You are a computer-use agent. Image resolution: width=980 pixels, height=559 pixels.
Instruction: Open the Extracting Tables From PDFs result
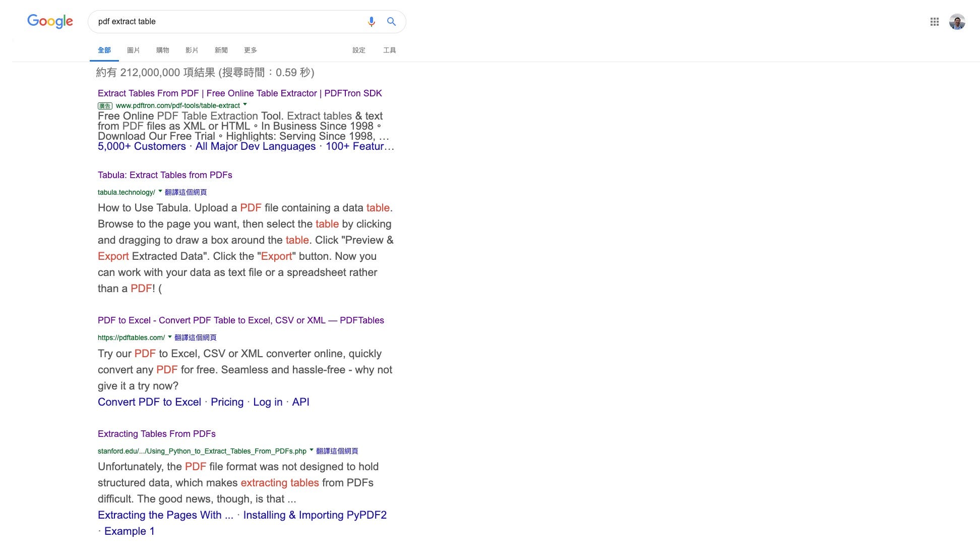tap(156, 434)
